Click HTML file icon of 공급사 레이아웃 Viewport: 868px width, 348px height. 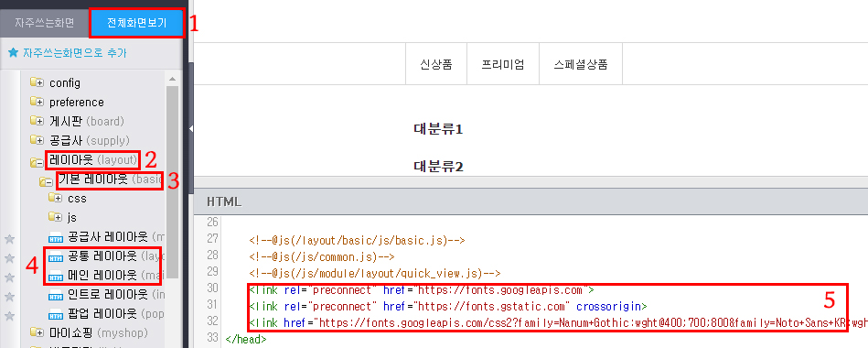pyautogui.click(x=56, y=239)
